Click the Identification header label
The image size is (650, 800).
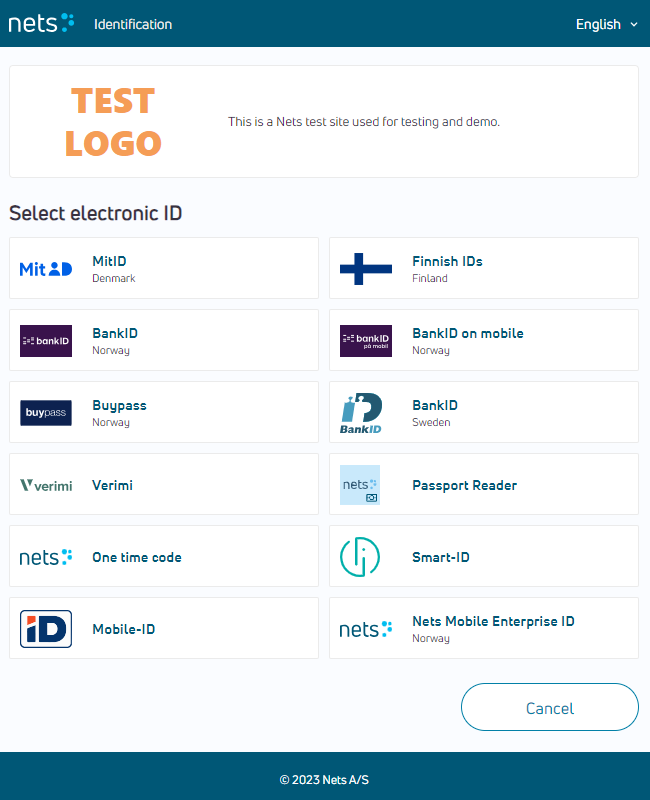[x=133, y=24]
